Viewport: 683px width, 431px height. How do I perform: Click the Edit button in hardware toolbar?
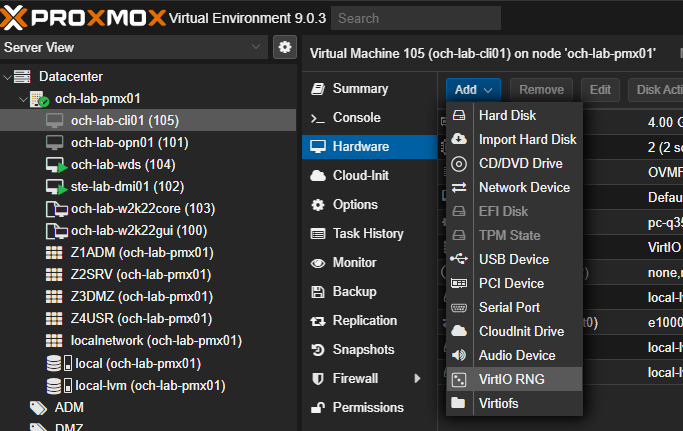click(x=600, y=90)
